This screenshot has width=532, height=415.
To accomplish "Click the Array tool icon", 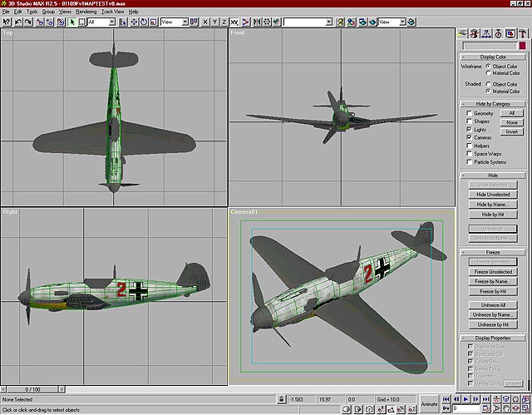I will click(267, 22).
